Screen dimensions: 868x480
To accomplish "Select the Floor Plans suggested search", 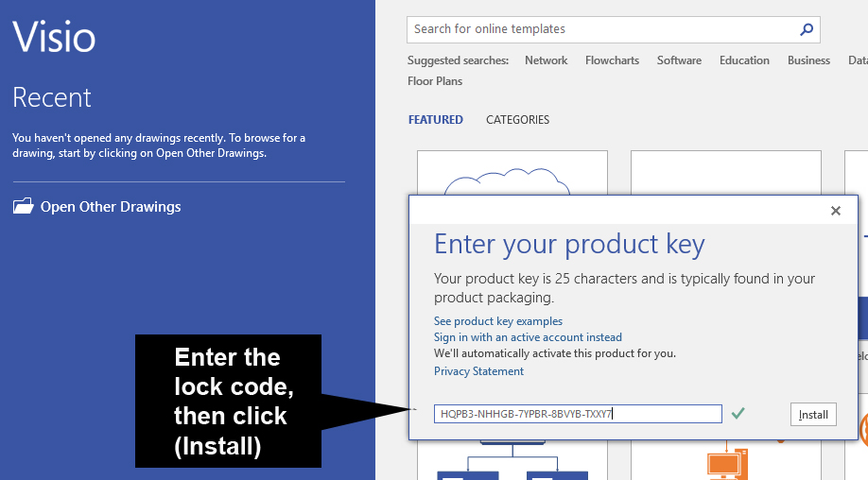I will pos(435,81).
